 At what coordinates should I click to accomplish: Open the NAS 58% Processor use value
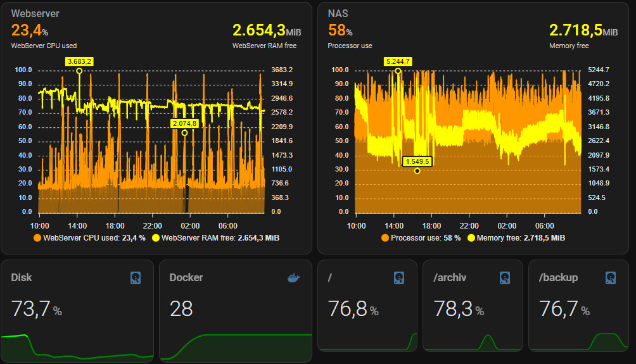point(340,30)
